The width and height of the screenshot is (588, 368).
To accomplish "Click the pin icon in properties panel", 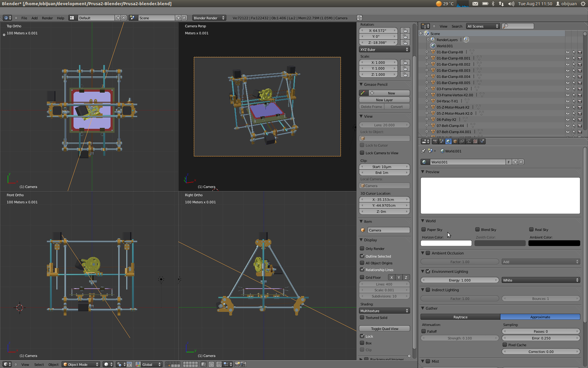I will [x=423, y=151].
